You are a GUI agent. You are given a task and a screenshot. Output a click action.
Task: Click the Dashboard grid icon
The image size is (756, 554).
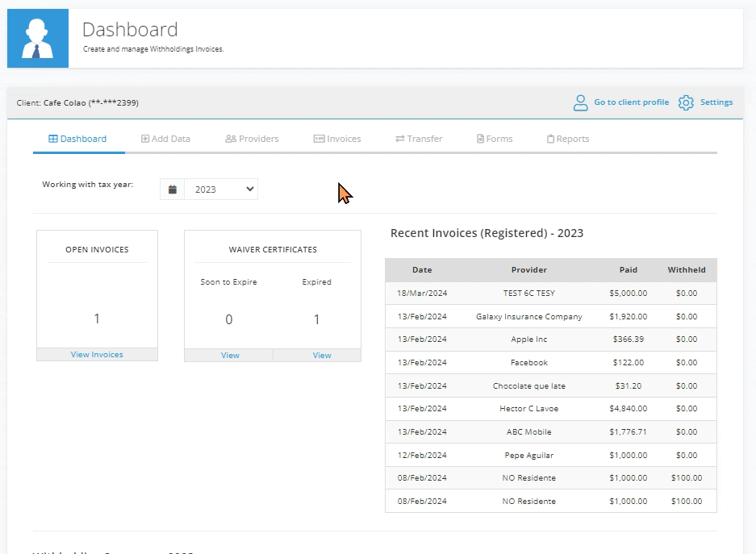(x=52, y=138)
